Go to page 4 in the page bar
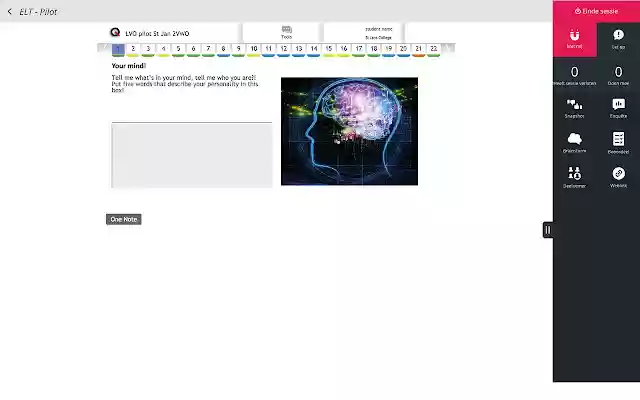640x400 pixels. [163, 49]
